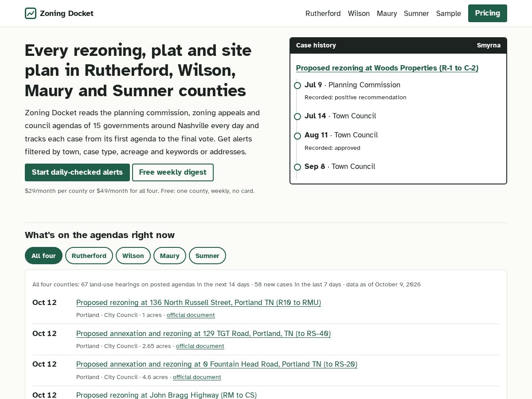Click 'Recorded: positive recommendation' text

point(356,98)
